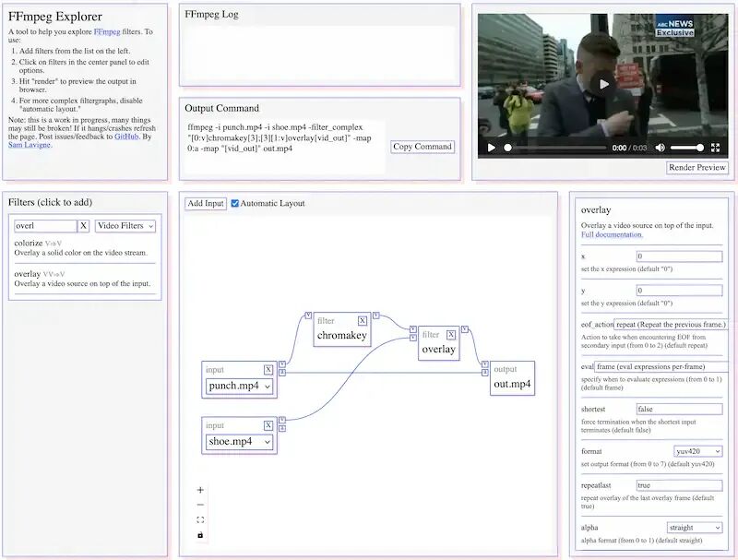738x560 pixels.
Task: Adjust the video volume slider
Action: 686,148
